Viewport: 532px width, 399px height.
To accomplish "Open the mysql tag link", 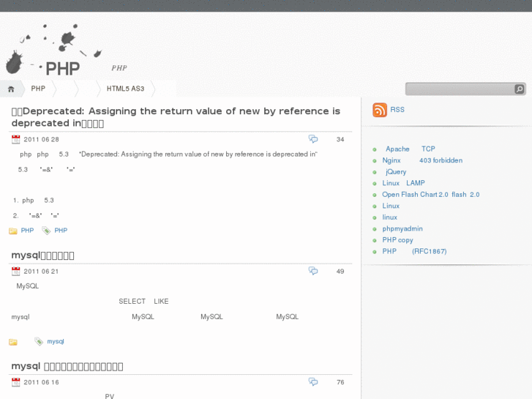I will pos(56,342).
